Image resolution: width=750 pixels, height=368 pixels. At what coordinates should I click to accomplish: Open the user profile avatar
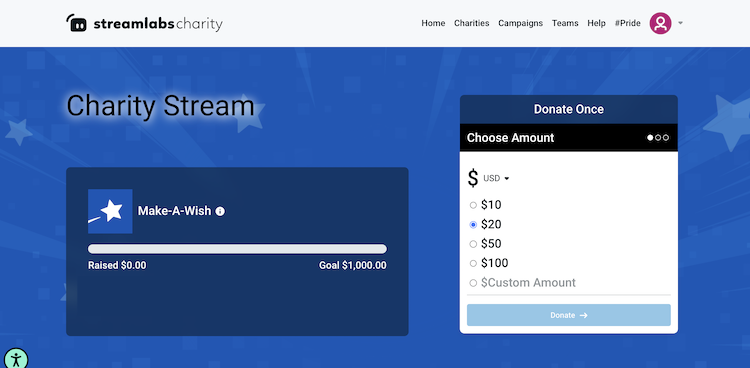660,23
